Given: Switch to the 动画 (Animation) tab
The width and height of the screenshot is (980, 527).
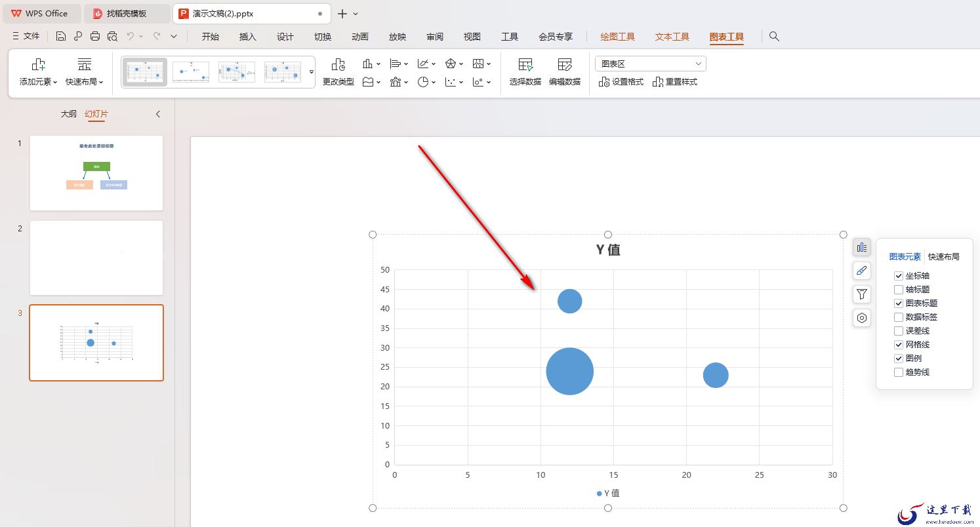Looking at the screenshot, I should tap(360, 37).
